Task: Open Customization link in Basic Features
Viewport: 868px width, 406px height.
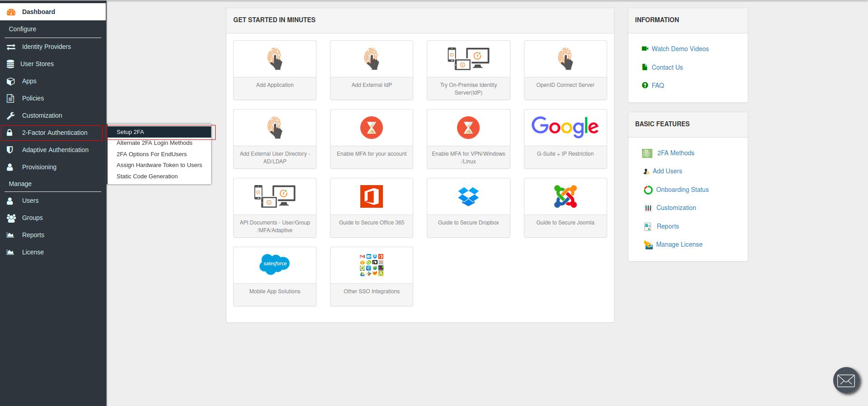Action: (x=676, y=208)
